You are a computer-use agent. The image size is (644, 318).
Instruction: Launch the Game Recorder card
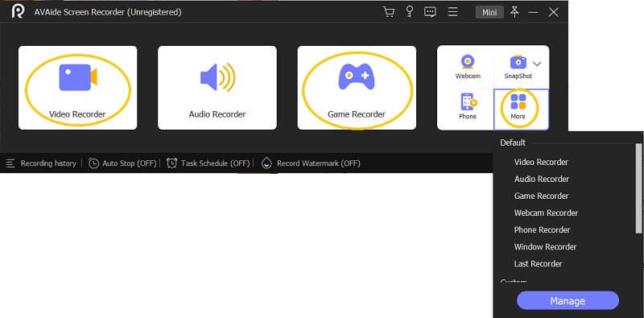point(357,88)
